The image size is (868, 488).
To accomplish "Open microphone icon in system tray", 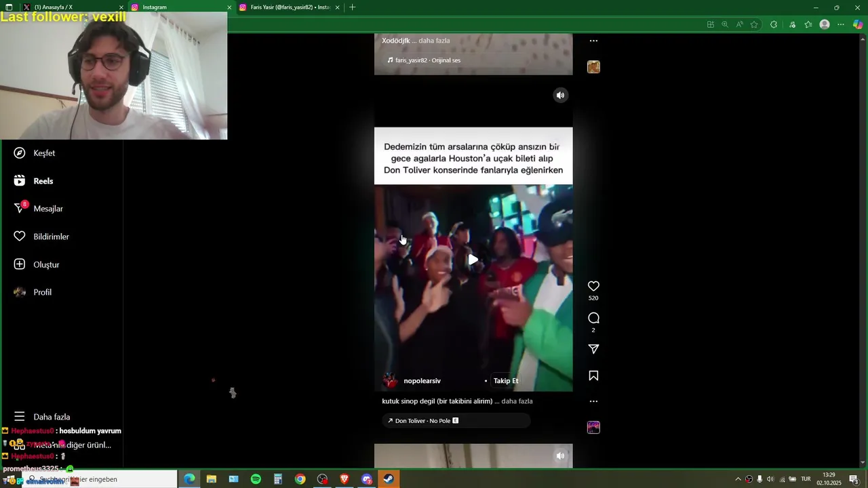I will click(759, 479).
